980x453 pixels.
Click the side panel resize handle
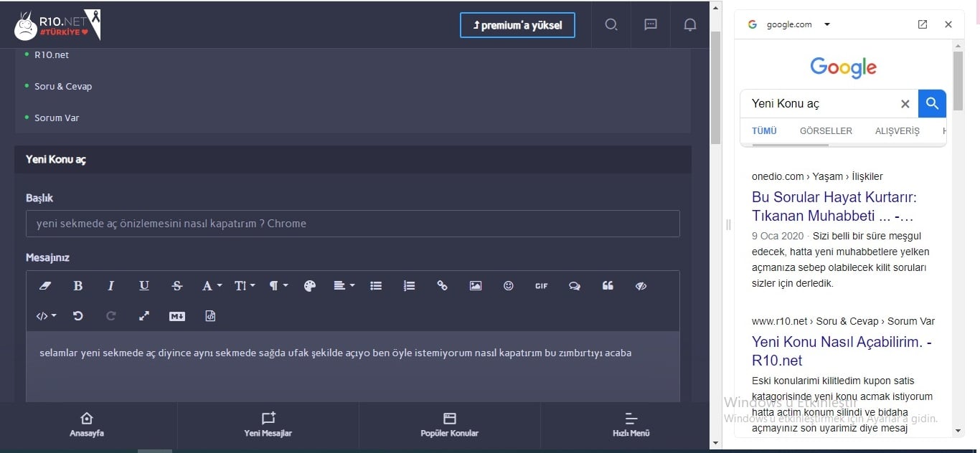pyautogui.click(x=728, y=225)
